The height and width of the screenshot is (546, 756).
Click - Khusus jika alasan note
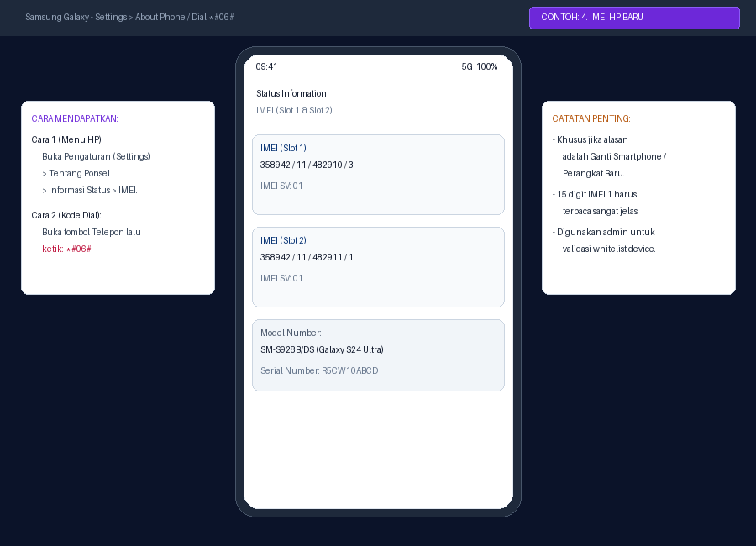coord(591,140)
